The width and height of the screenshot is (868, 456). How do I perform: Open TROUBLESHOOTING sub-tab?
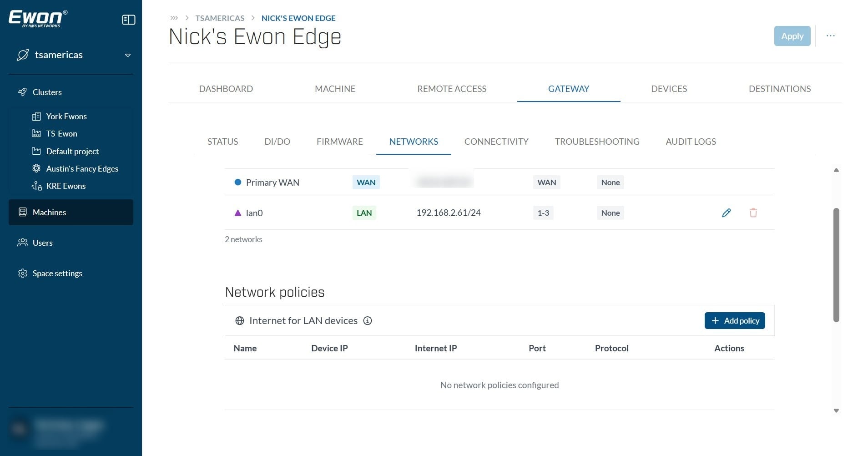(597, 142)
